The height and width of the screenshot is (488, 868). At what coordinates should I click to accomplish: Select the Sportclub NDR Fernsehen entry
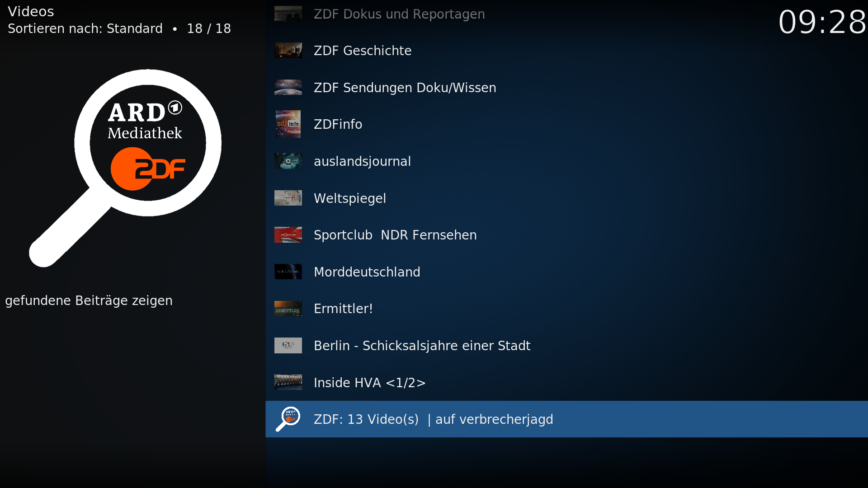tap(566, 235)
